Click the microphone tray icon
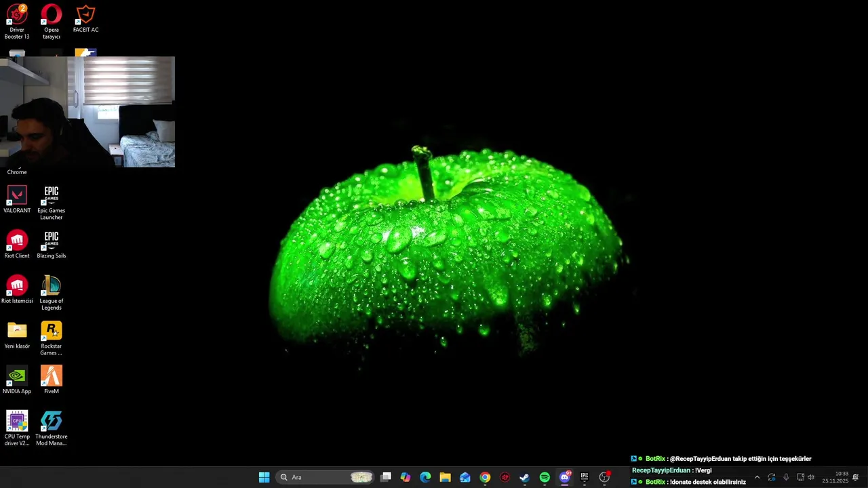The width and height of the screenshot is (868, 488). tap(786, 477)
